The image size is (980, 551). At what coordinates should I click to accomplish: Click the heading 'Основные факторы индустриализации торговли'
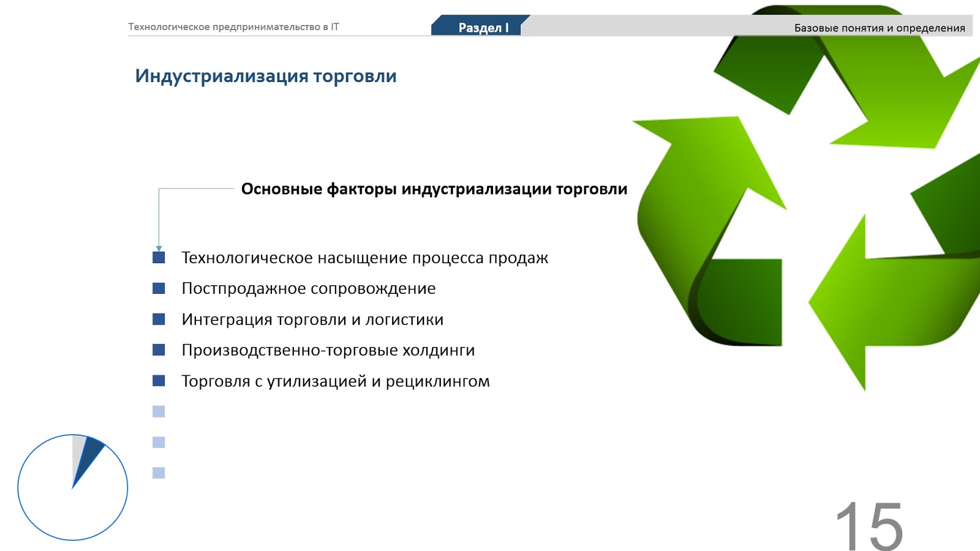click(434, 190)
